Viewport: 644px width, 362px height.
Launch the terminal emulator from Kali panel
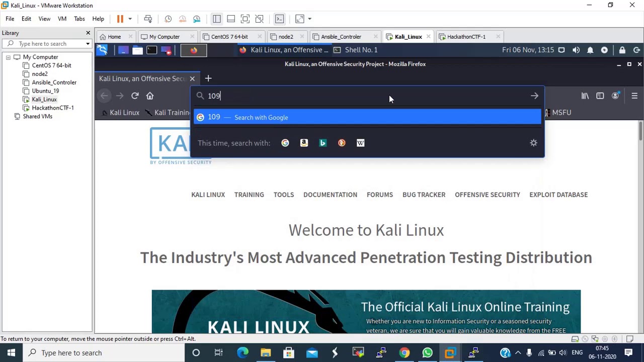tap(151, 50)
